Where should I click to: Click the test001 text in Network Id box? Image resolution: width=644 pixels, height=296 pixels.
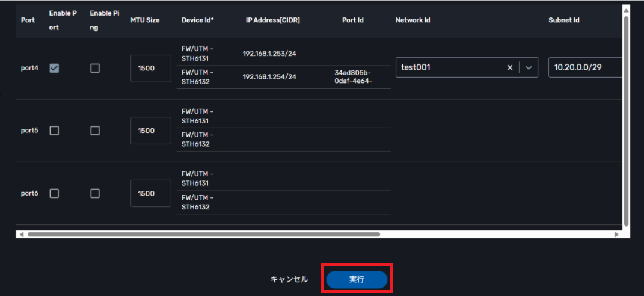tap(416, 68)
